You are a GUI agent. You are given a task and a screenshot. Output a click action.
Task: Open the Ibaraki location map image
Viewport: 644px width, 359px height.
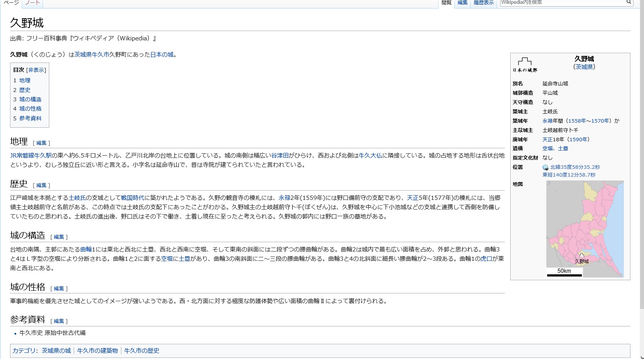585,229
